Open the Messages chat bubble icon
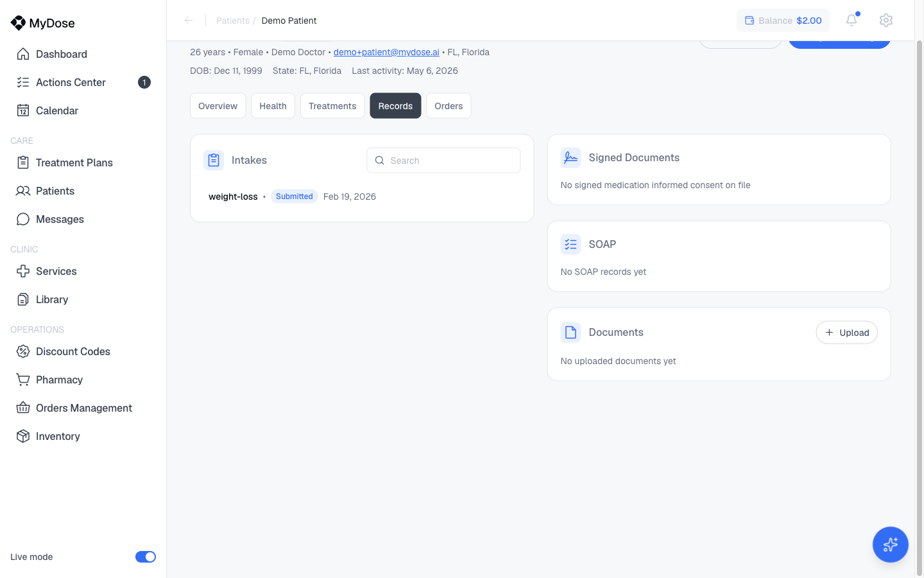This screenshot has width=924, height=578. coord(23,219)
